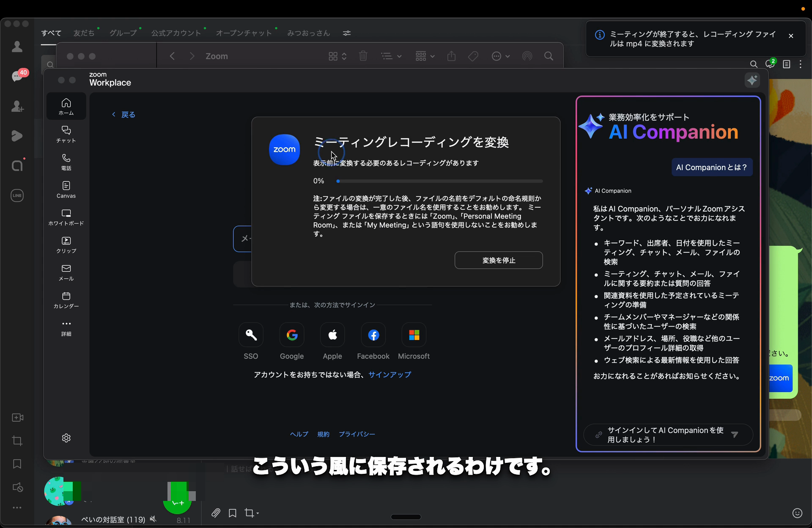Open the LINE sidebar more options ellipsis
The image size is (812, 528).
17,508
